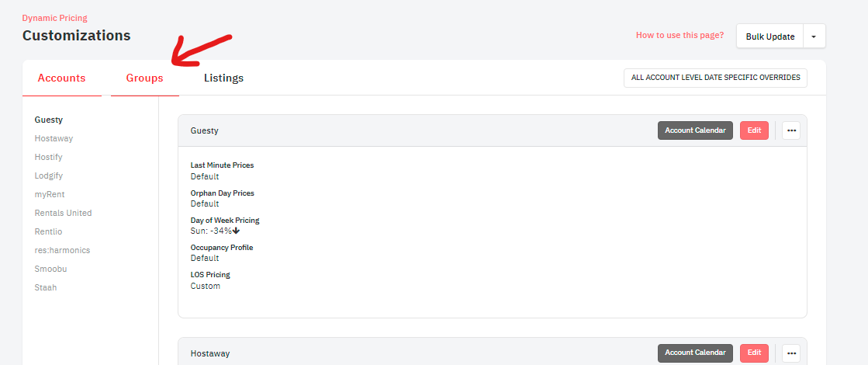Edit the Guesty customizations
This screenshot has width=868, height=365.
coord(754,130)
